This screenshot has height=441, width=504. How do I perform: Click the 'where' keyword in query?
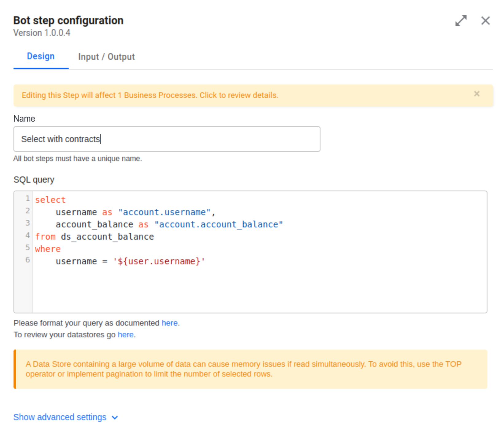point(48,249)
